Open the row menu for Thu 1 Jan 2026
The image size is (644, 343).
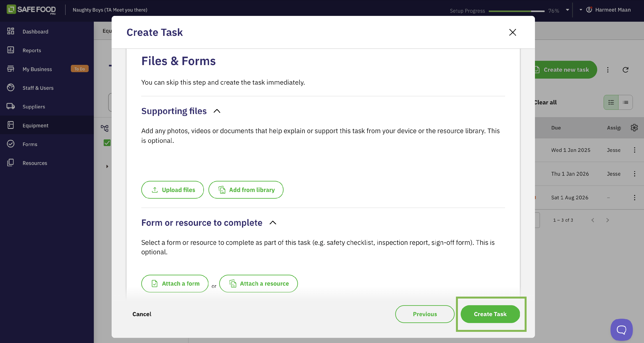pos(635,174)
